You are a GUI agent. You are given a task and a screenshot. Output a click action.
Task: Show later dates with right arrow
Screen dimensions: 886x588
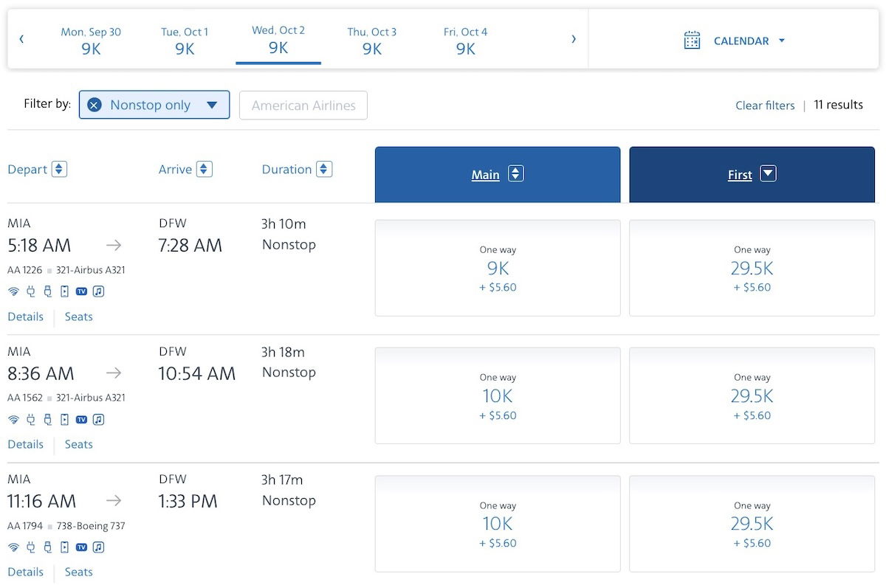click(x=574, y=39)
